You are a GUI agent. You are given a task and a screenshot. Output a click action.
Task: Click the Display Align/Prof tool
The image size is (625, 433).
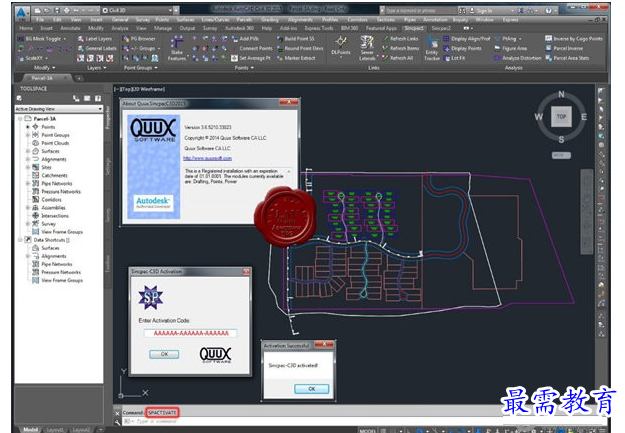click(x=467, y=39)
